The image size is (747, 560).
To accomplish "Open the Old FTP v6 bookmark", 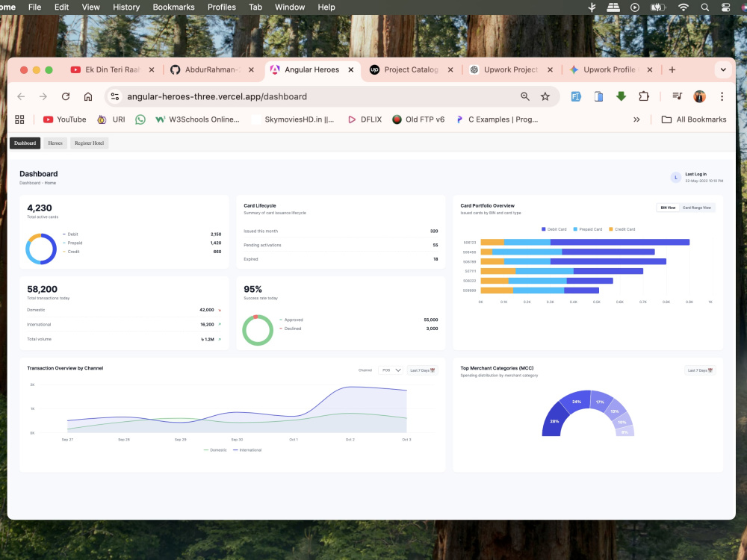I will [x=418, y=119].
